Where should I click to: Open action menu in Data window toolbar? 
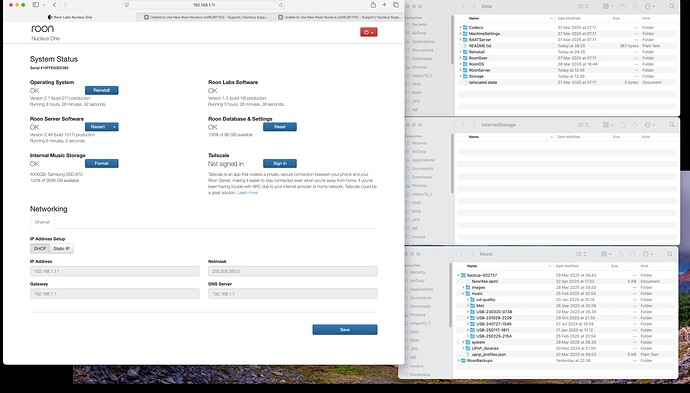649,6
